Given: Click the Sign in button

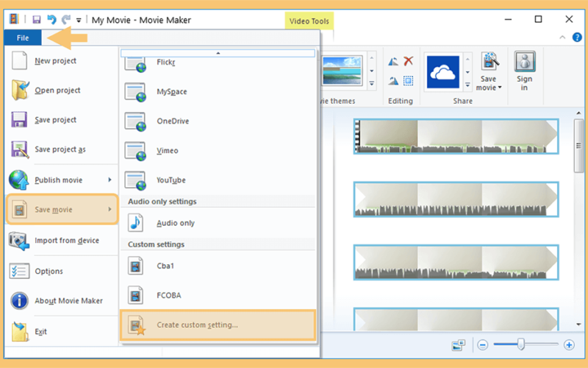Looking at the screenshot, I should click(x=524, y=71).
